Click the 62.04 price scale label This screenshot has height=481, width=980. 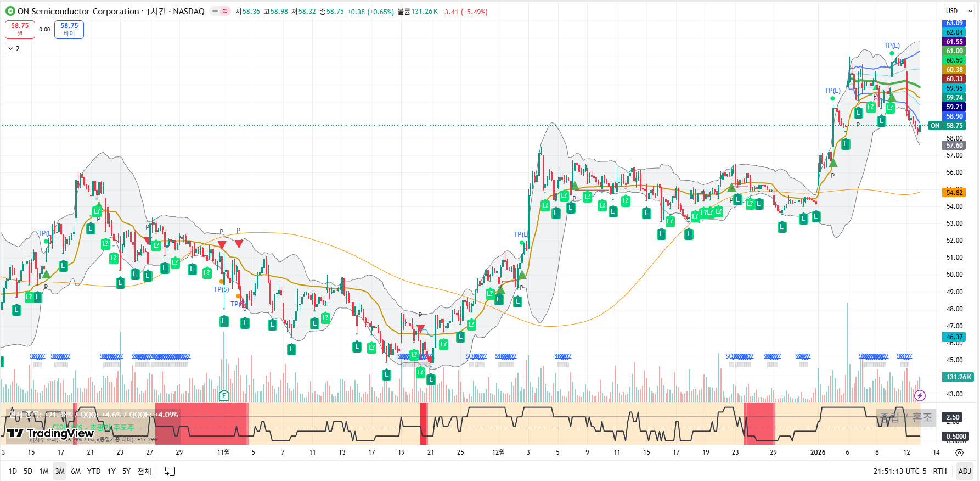pos(954,32)
